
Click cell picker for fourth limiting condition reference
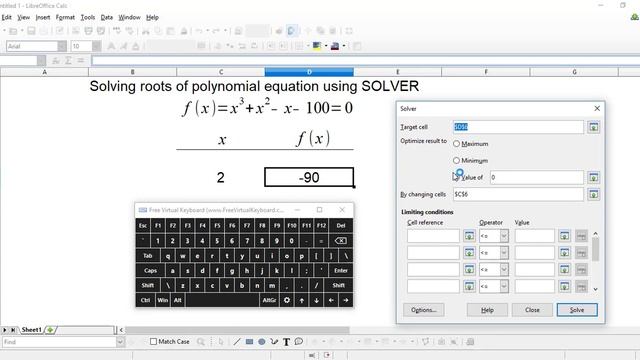pos(469,286)
